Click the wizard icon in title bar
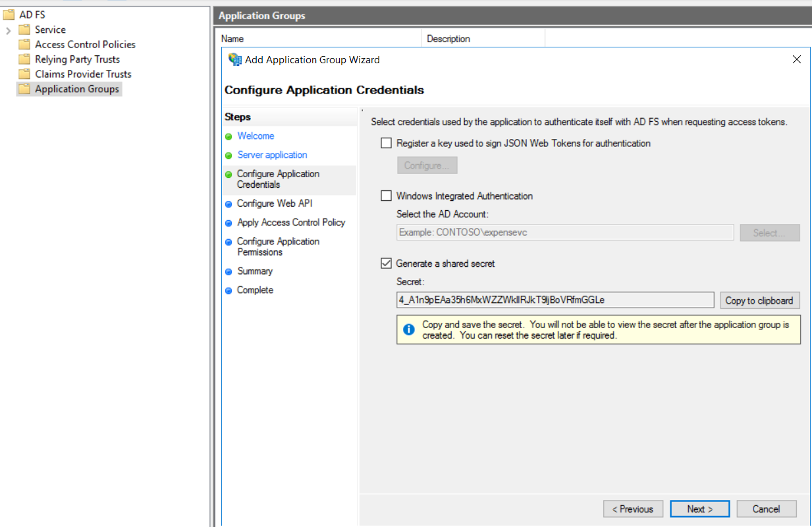The image size is (812, 527). (x=234, y=60)
